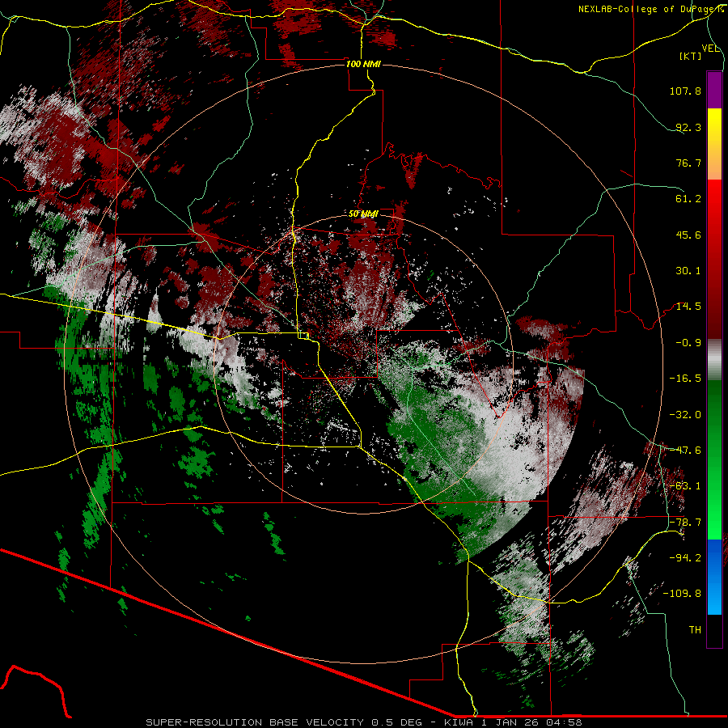Click the [KT] units label

click(x=691, y=56)
